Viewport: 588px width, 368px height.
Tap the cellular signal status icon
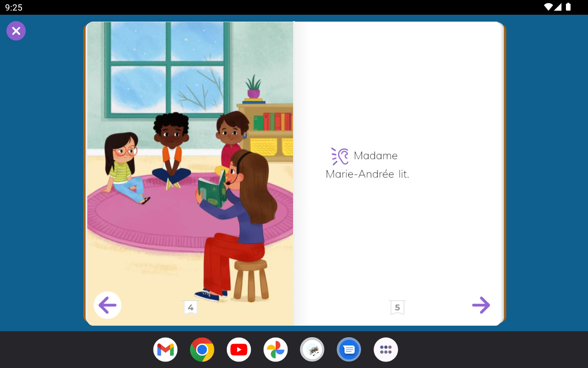click(558, 7)
